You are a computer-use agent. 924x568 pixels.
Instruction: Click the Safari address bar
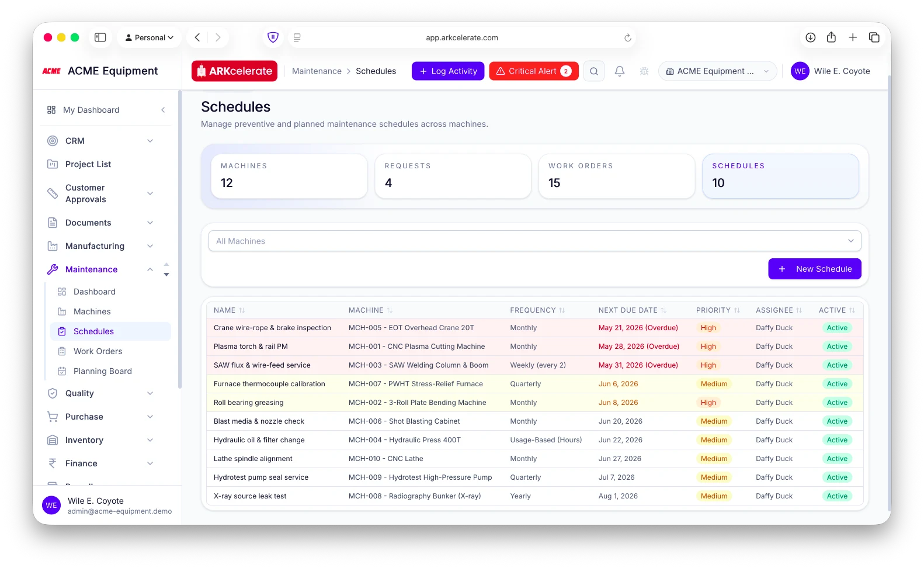[462, 37]
